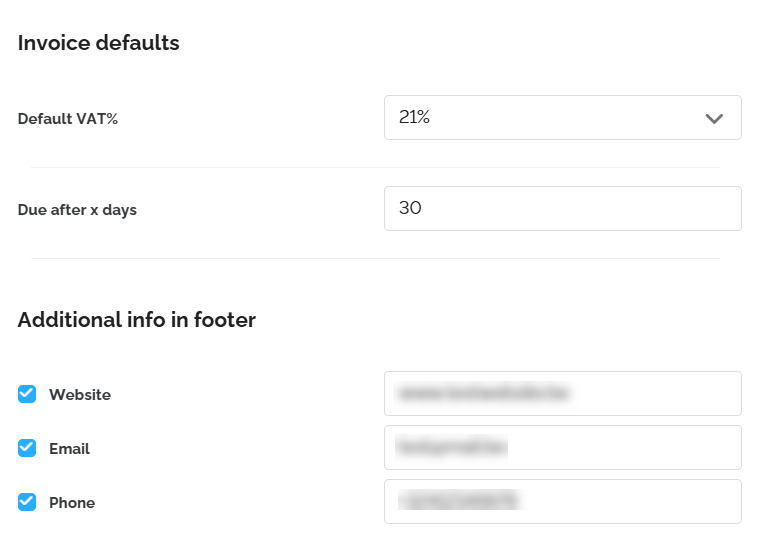Image resolution: width=762 pixels, height=551 pixels.
Task: Click the chevron arrow in VAT dropdown
Action: [713, 119]
